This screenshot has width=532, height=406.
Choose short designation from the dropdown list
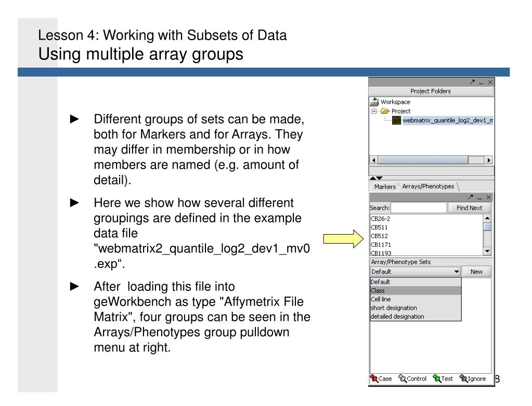[x=416, y=308]
